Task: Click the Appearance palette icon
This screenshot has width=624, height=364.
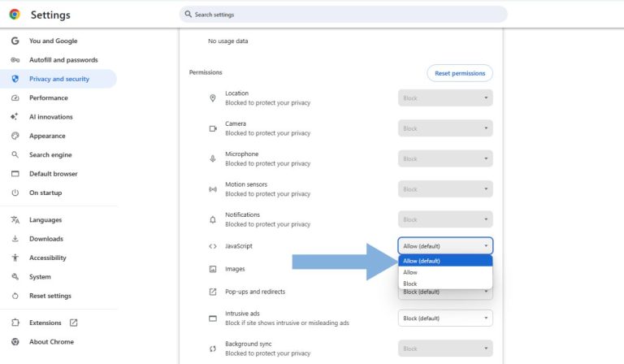Action: point(15,136)
